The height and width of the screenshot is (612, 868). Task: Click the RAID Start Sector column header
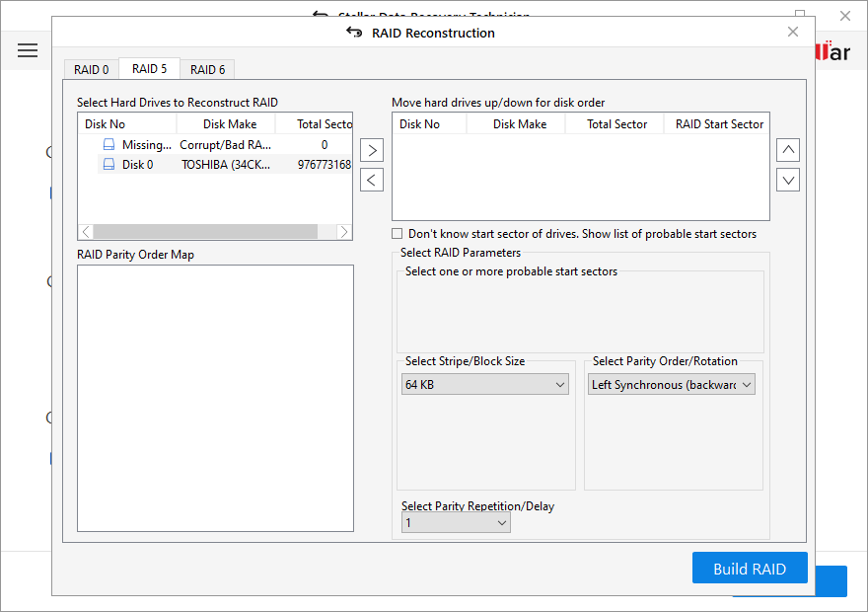click(x=719, y=124)
